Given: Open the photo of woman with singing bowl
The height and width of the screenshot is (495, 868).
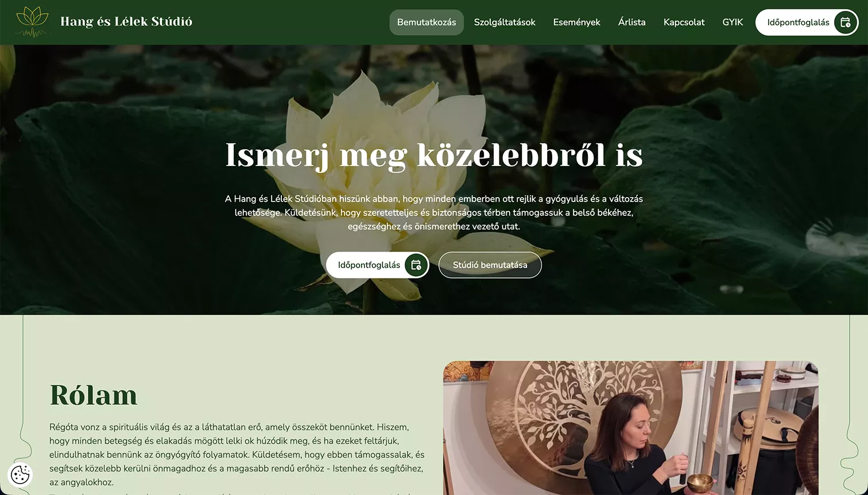Looking at the screenshot, I should coord(630,428).
